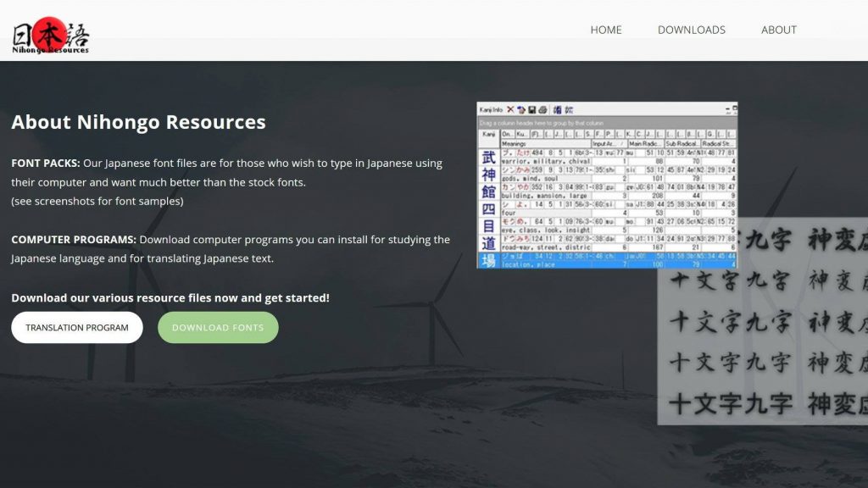Open the DOWNLOADS menu item
This screenshot has width=868, height=488.
click(x=691, y=30)
